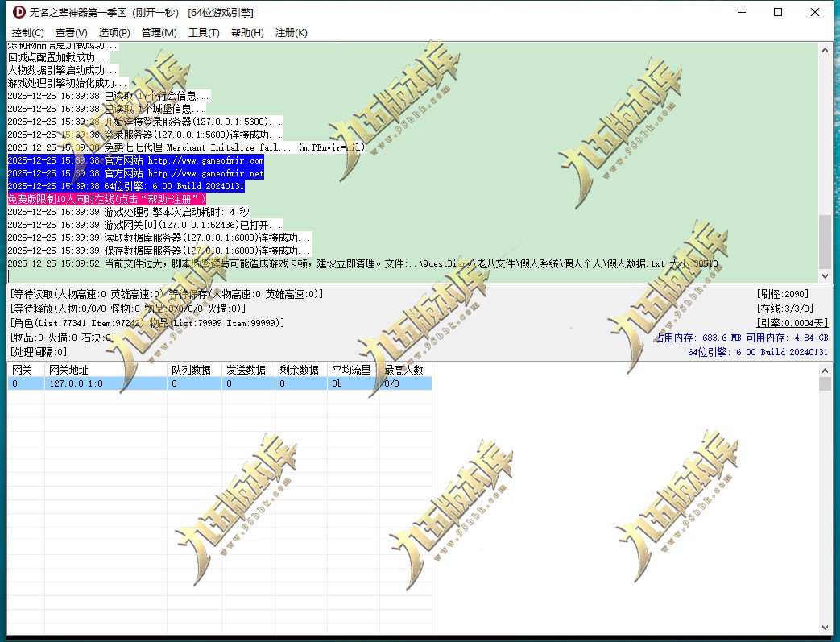Click log line 读取数据库服务器(127.0.0.1:6000)连接成功
Viewport: 840px width, 642px height.
[159, 238]
